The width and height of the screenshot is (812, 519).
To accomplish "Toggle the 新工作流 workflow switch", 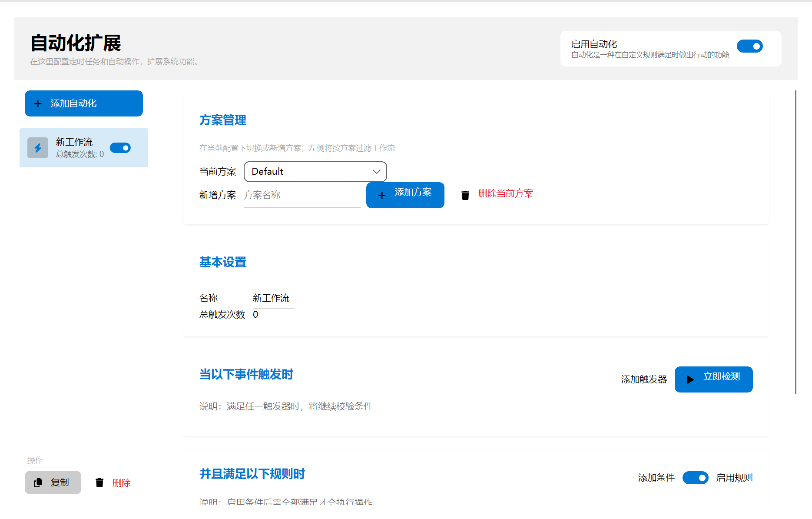I will (120, 148).
